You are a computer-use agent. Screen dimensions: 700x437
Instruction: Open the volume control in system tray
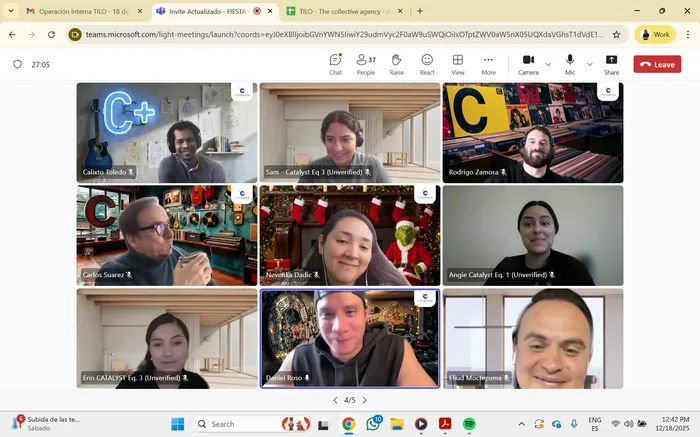click(629, 424)
